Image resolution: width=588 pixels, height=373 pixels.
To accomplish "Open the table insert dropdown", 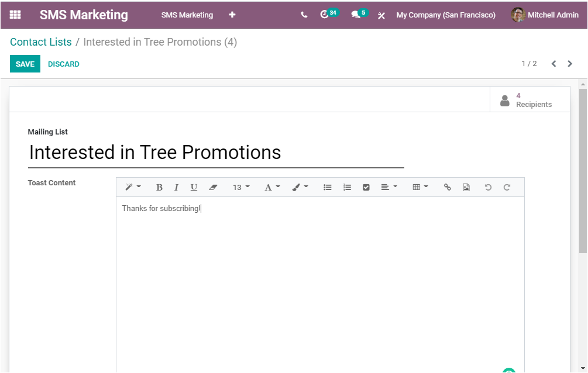I will [x=420, y=187].
